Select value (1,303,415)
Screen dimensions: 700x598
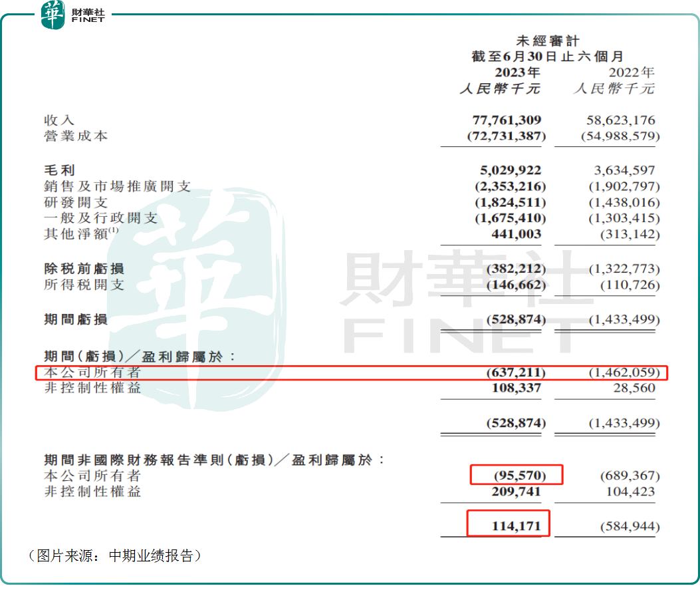(624, 218)
